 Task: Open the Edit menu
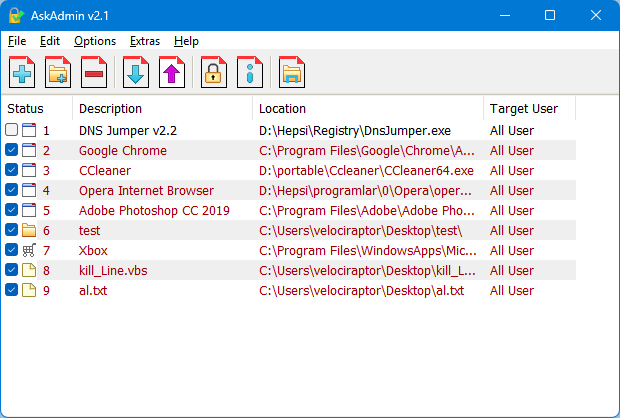(x=50, y=41)
